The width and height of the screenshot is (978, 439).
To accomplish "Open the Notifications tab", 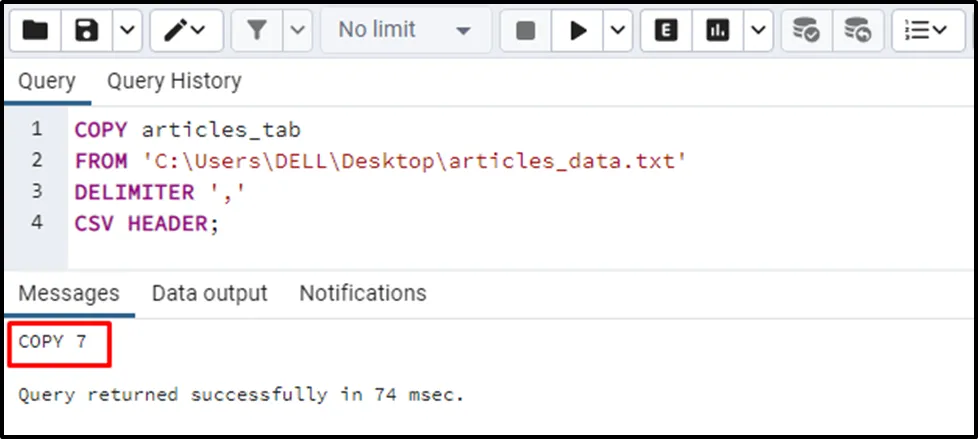I will 363,293.
